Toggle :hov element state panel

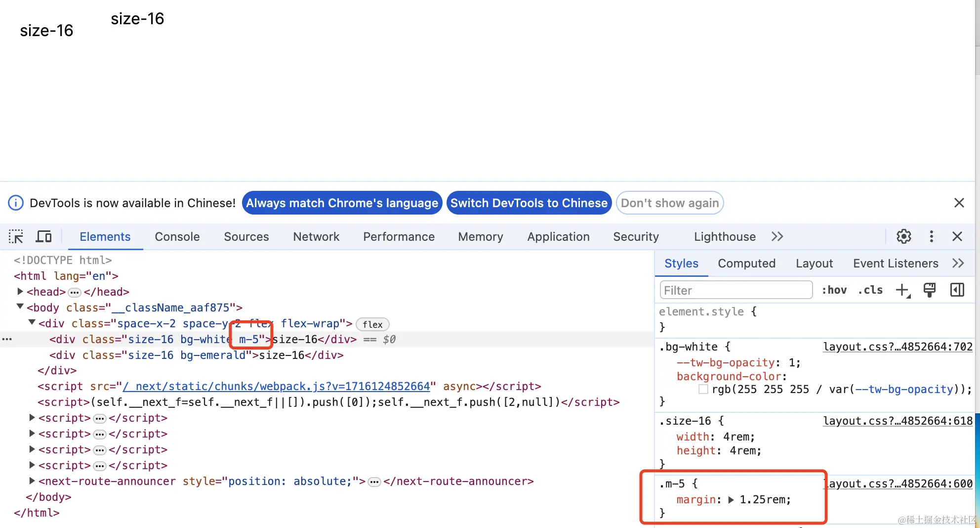[x=834, y=290]
